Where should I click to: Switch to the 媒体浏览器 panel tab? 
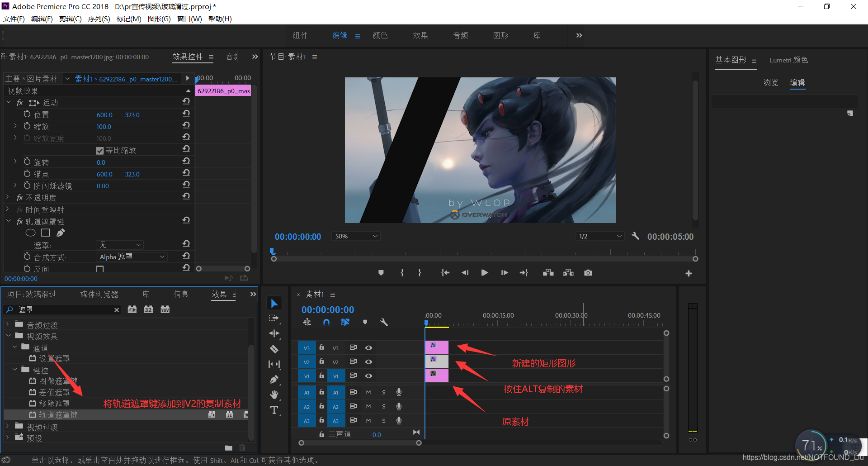(x=99, y=294)
